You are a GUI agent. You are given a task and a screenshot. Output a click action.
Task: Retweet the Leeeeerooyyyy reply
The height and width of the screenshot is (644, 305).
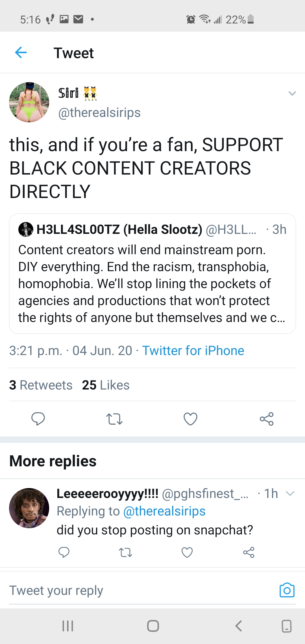click(x=125, y=552)
